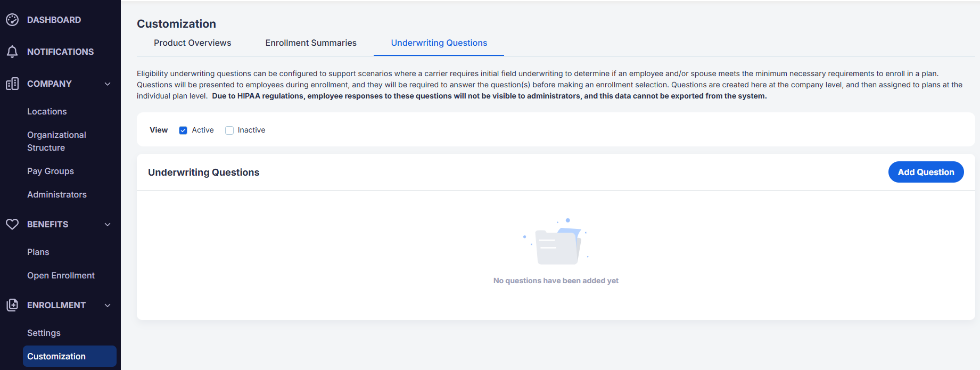The image size is (980, 370).
Task: Click the Company building icon
Action: (x=12, y=84)
